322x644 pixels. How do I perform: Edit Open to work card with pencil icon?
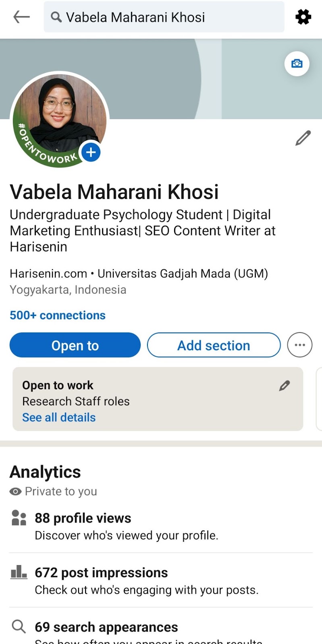point(285,386)
